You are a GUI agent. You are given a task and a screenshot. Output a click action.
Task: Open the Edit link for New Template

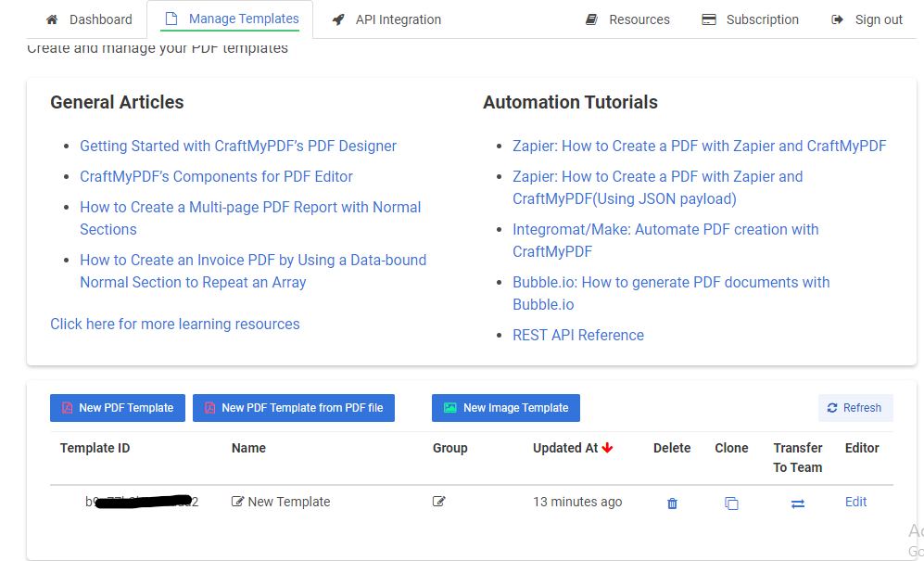(x=855, y=502)
